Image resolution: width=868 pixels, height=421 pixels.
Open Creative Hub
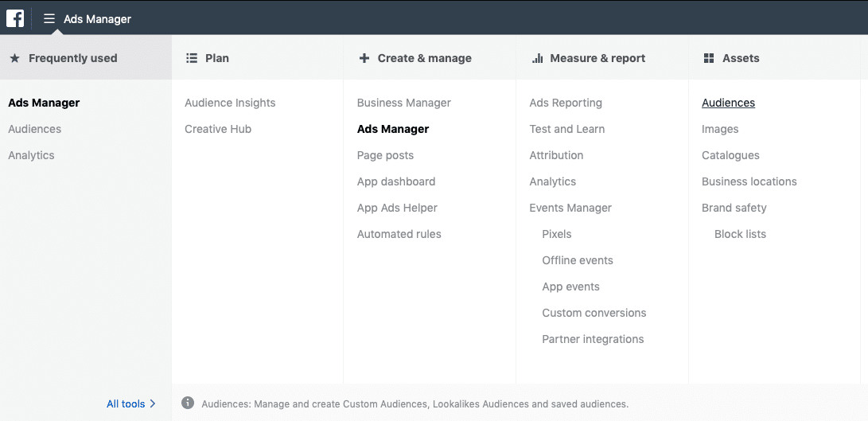click(217, 129)
